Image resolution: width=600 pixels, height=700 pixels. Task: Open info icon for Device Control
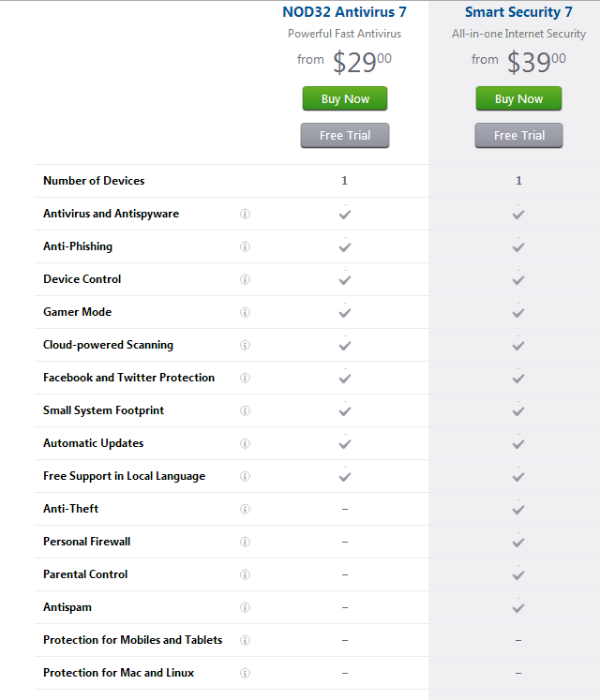tap(245, 279)
